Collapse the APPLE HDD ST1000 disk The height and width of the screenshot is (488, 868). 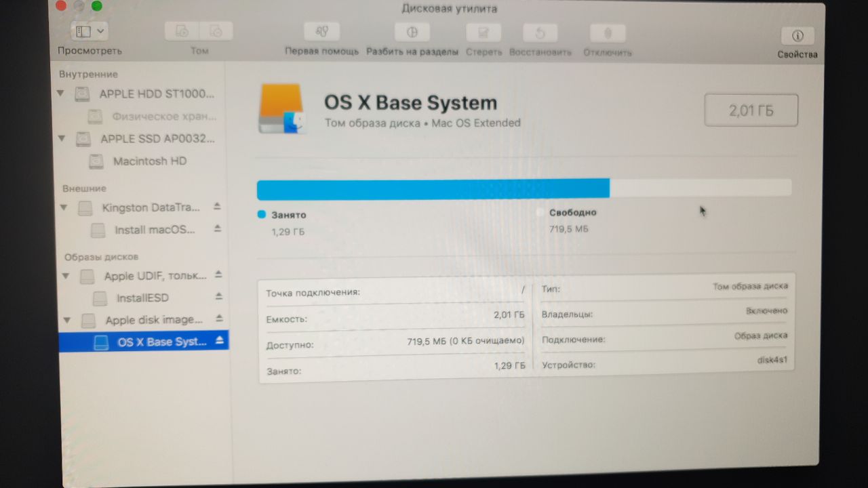(62, 93)
